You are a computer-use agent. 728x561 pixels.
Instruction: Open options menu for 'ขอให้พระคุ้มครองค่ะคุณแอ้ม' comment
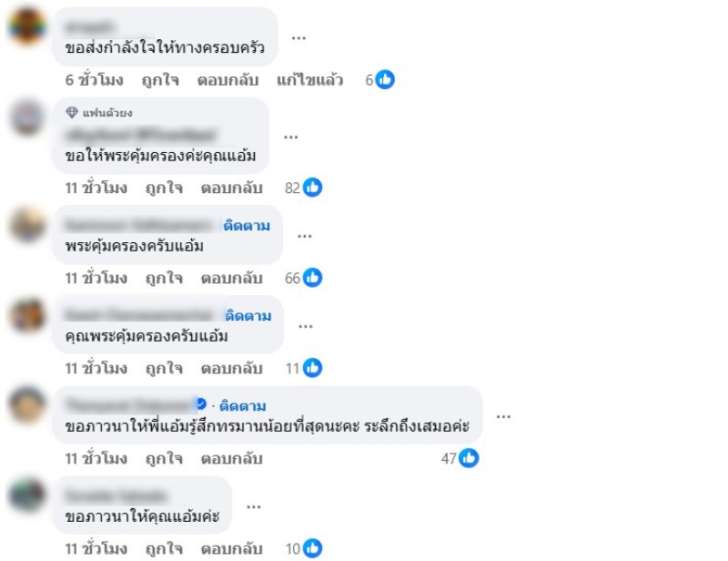[290, 138]
